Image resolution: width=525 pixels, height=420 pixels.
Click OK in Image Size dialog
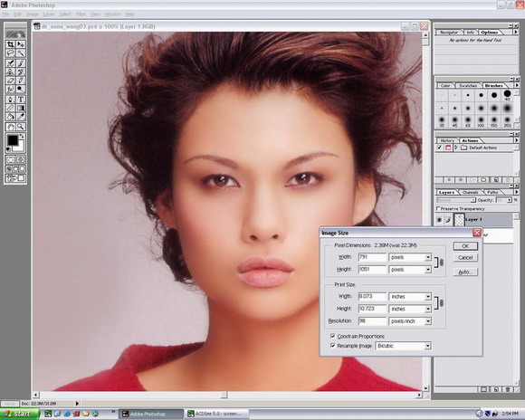click(465, 246)
